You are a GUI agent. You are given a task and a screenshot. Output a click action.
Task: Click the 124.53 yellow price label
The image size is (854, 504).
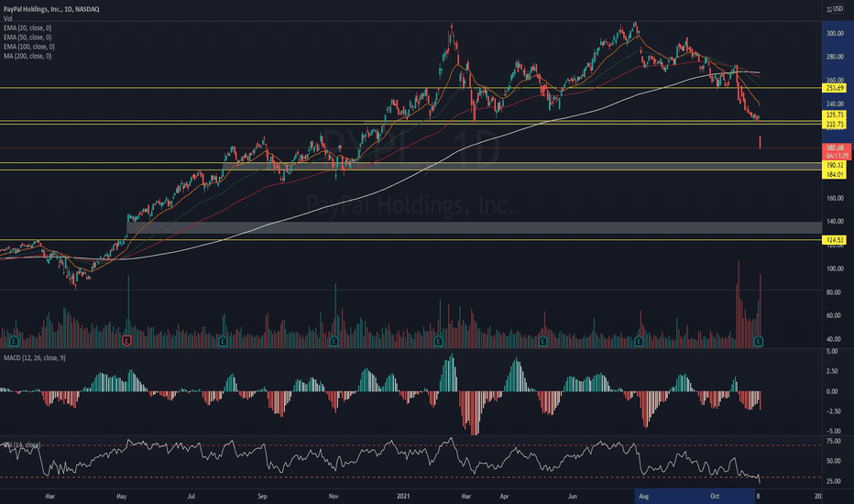(835, 240)
